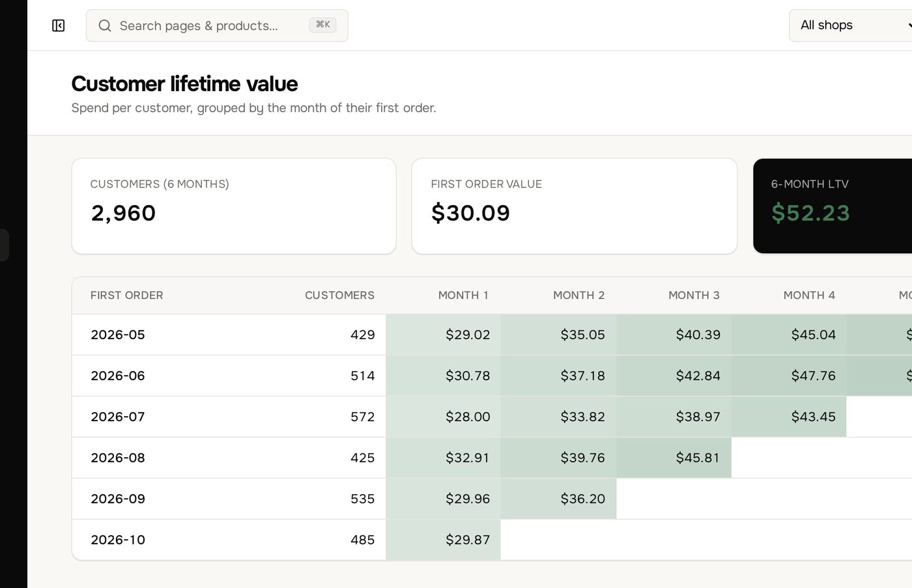Select the Customers (6 months) card
The image size is (912, 588).
pyautogui.click(x=234, y=206)
